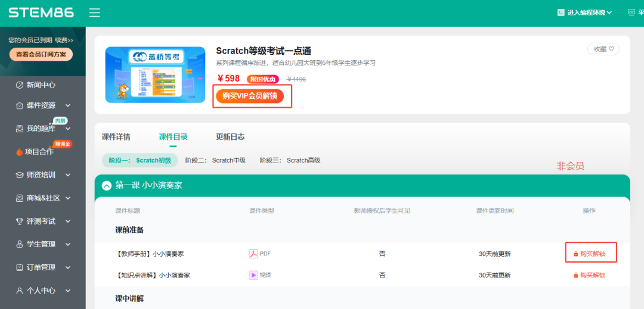Click the lock icon in 知识点讲解 row
Viewport: 644px width, 309px height.
click(x=576, y=276)
